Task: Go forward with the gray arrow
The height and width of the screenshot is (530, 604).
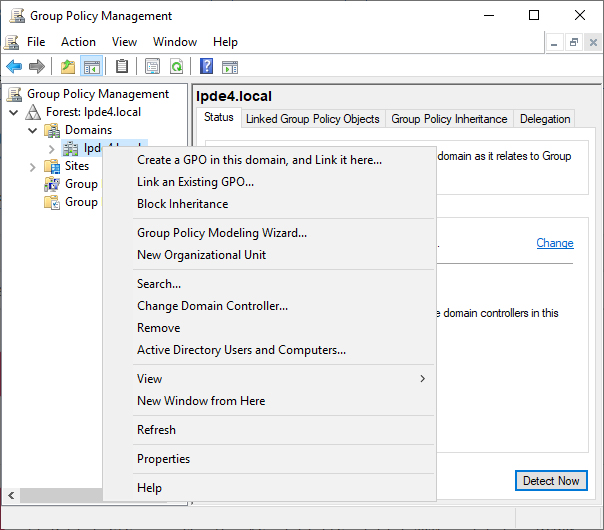Action: click(37, 67)
